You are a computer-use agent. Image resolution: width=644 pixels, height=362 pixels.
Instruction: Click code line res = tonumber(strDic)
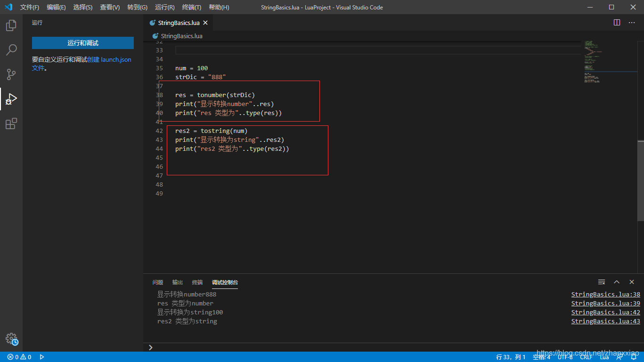click(215, 95)
